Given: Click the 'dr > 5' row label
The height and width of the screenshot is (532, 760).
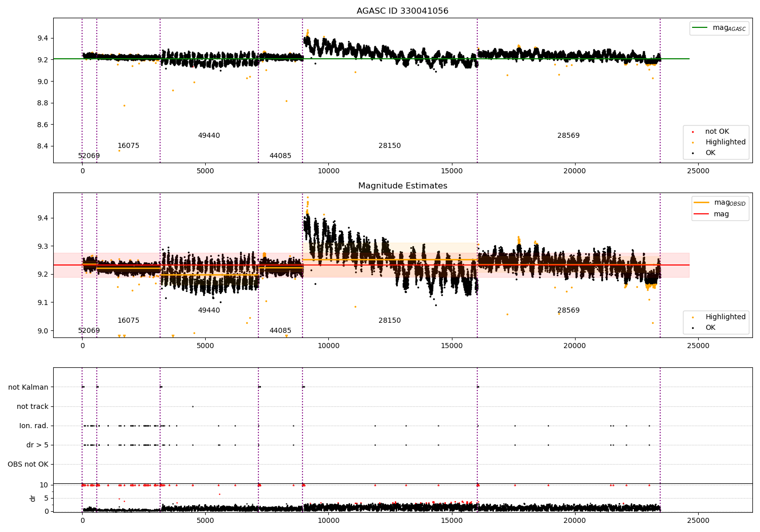Looking at the screenshot, I should (x=37, y=445).
